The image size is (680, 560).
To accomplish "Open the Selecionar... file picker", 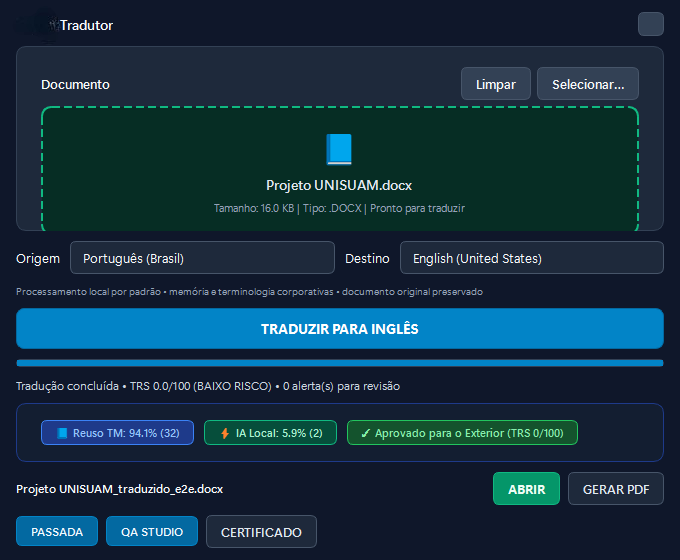I will tap(588, 84).
